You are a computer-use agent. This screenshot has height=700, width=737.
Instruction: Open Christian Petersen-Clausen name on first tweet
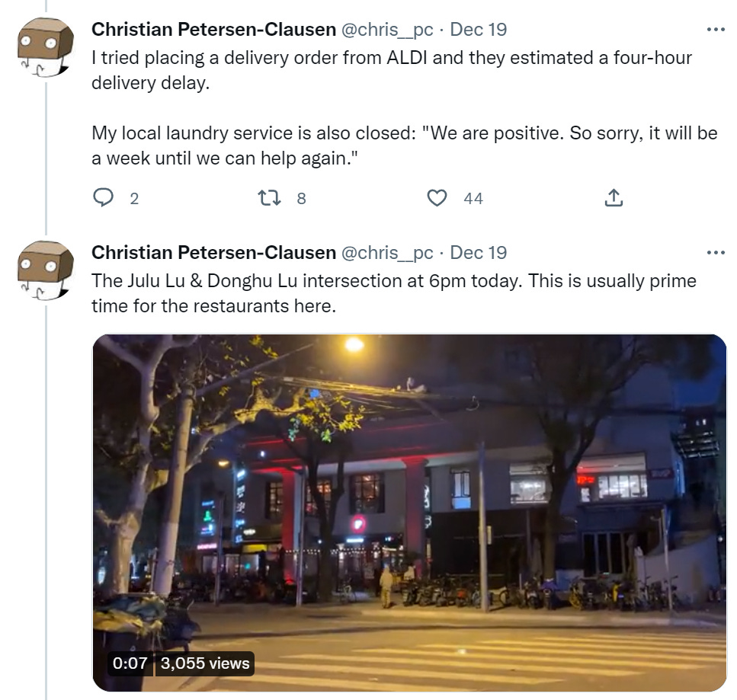[213, 30]
